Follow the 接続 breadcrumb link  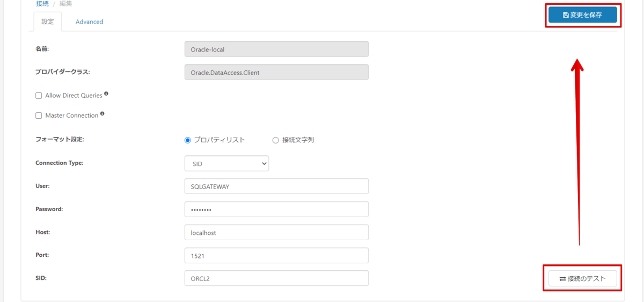pos(42,4)
